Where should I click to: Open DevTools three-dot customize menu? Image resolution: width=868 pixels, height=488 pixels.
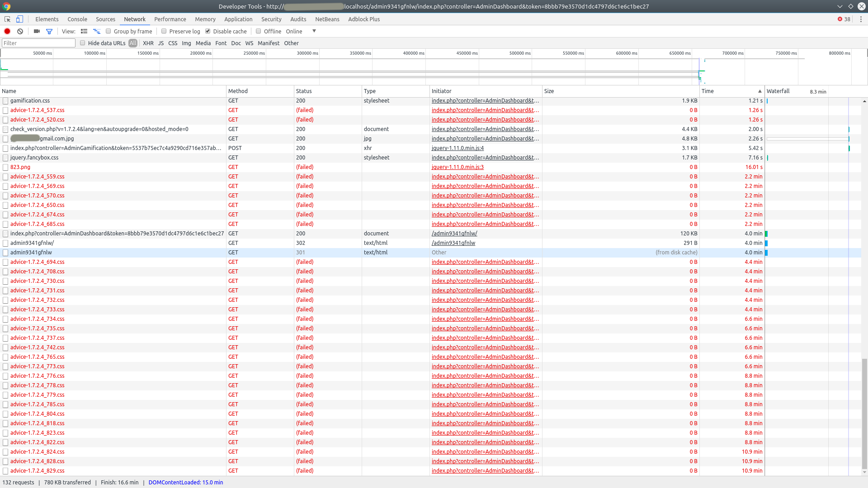point(861,19)
